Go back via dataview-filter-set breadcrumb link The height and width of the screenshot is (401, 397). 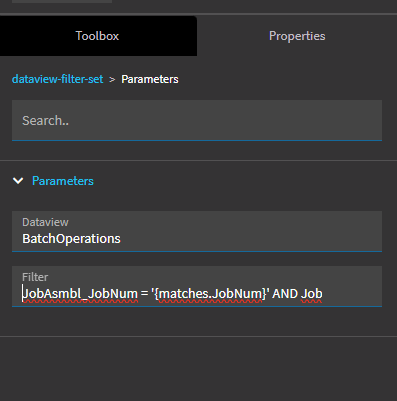point(58,79)
